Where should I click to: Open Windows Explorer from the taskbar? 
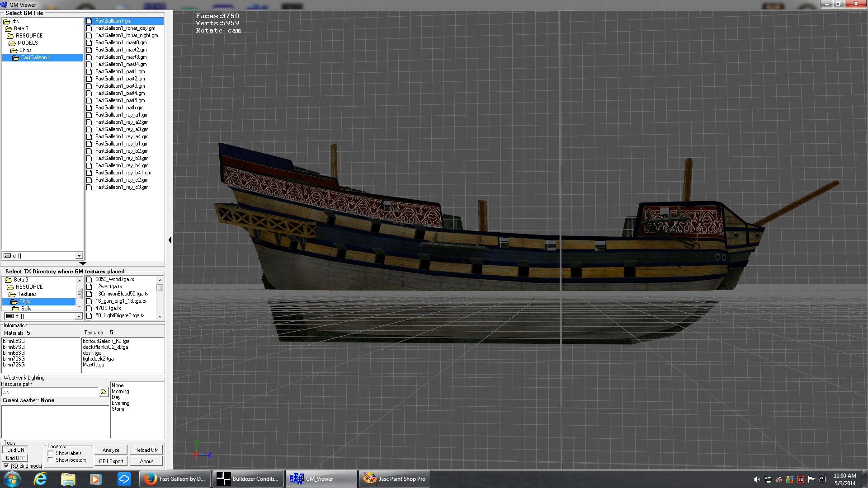pyautogui.click(x=68, y=479)
